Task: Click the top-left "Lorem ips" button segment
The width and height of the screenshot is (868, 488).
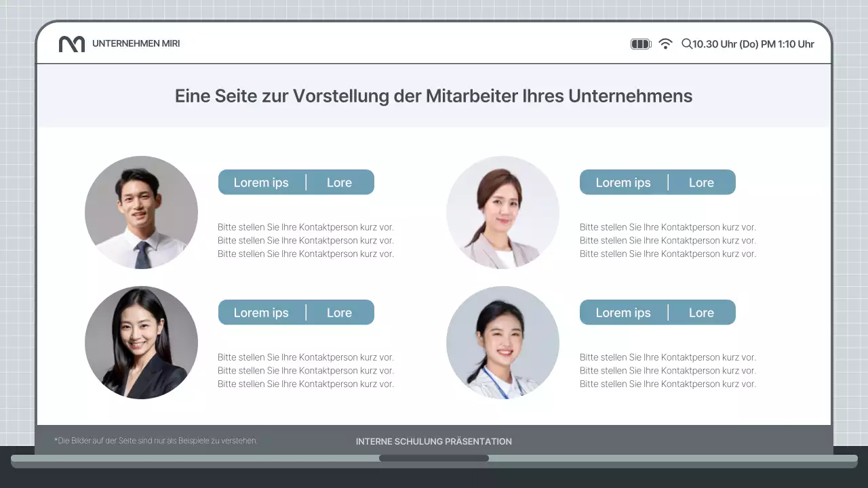Action: click(x=261, y=182)
